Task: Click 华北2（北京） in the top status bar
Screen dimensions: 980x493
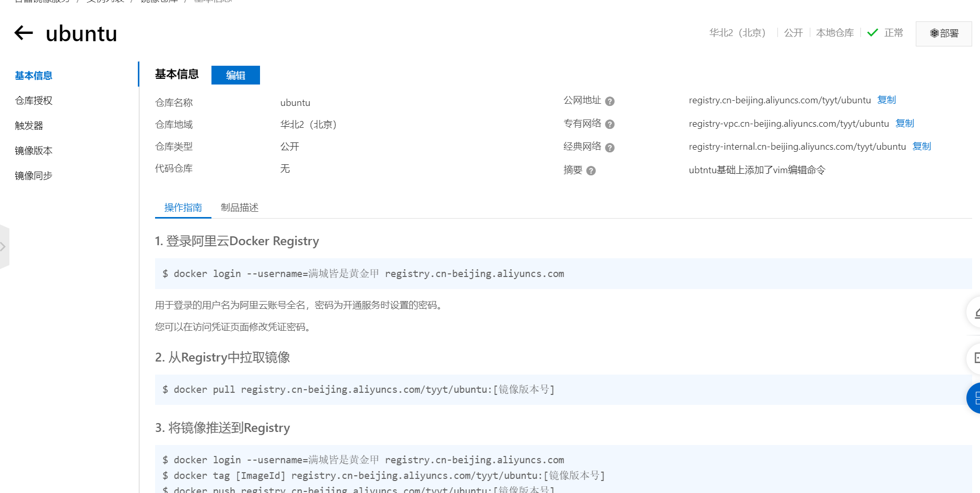Action: (x=737, y=33)
